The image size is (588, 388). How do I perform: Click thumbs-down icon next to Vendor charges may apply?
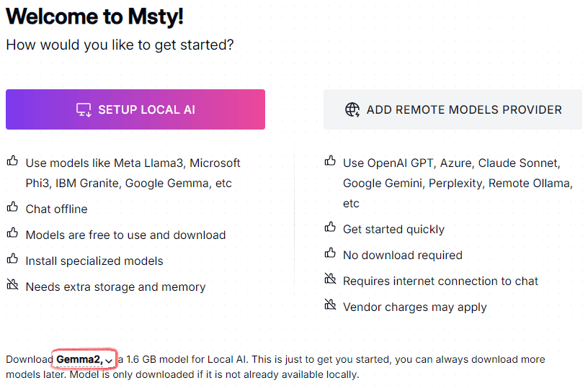[330, 306]
